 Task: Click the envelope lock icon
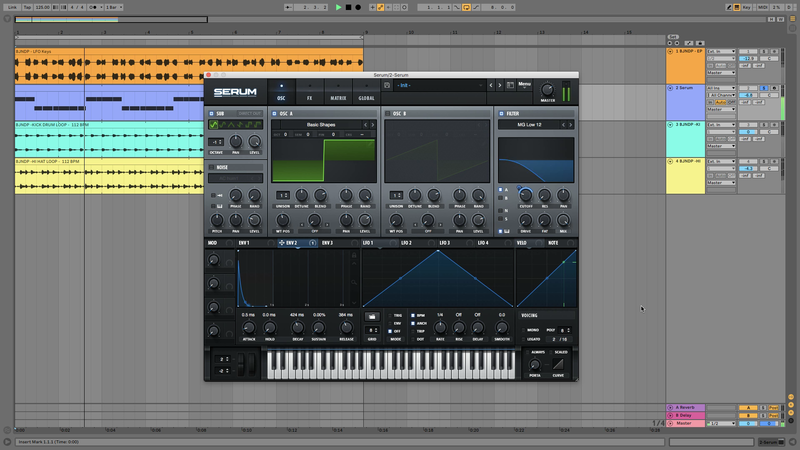[x=354, y=255]
